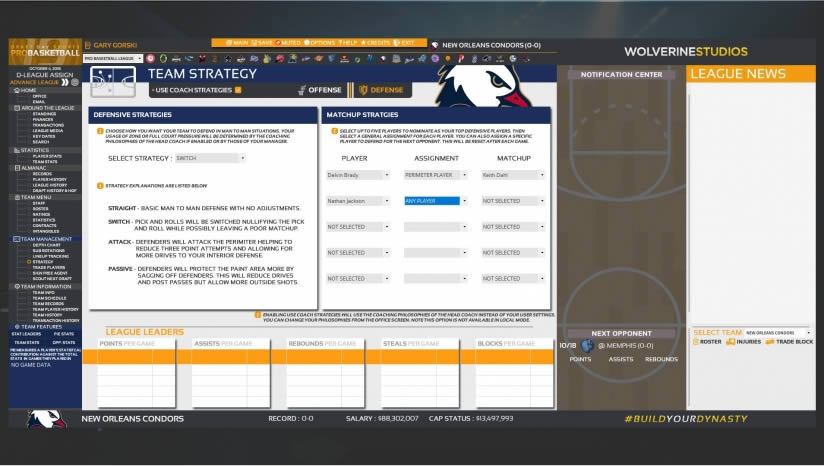Toggle the Use Coach Strategies checkbox
Viewport: 824px width, 466px height.
(237, 90)
